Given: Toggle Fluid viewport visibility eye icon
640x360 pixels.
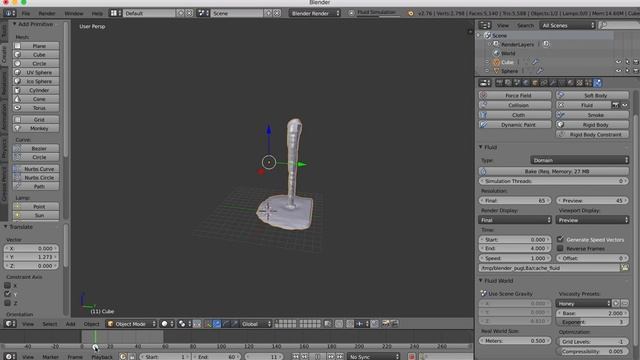Looking at the screenshot, I should [x=624, y=105].
